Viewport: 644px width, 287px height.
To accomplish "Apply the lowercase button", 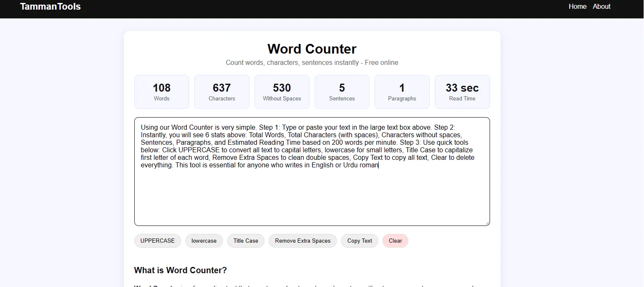I will pyautogui.click(x=204, y=241).
